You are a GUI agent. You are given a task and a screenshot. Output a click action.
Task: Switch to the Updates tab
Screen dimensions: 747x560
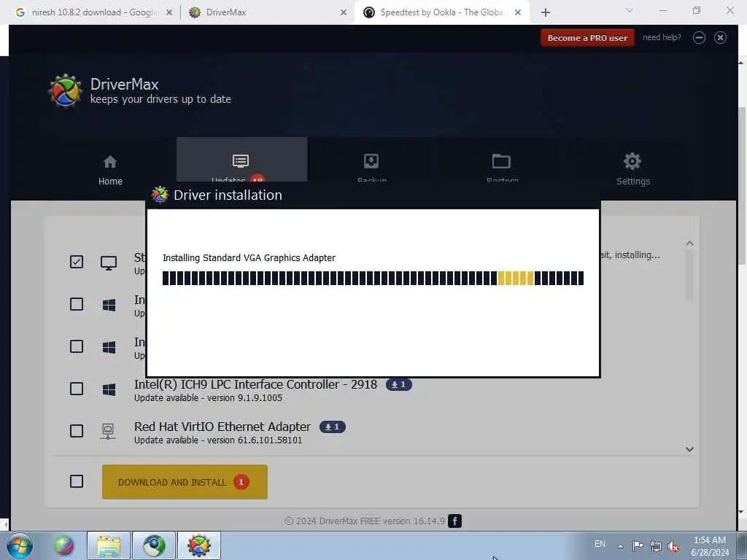(241, 160)
